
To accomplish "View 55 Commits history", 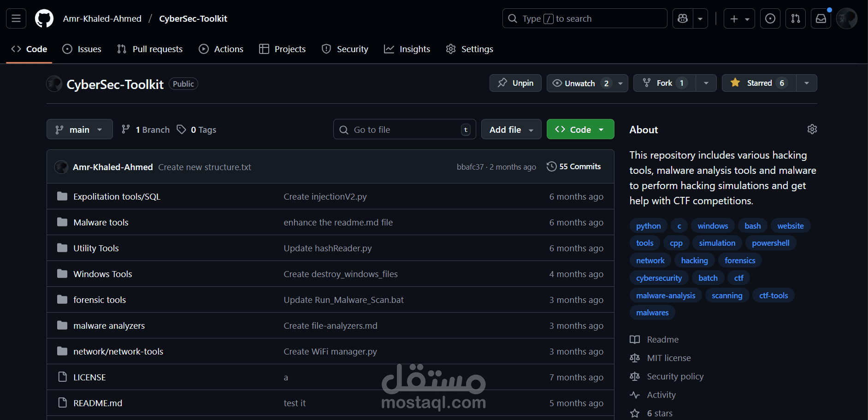I will [x=574, y=166].
